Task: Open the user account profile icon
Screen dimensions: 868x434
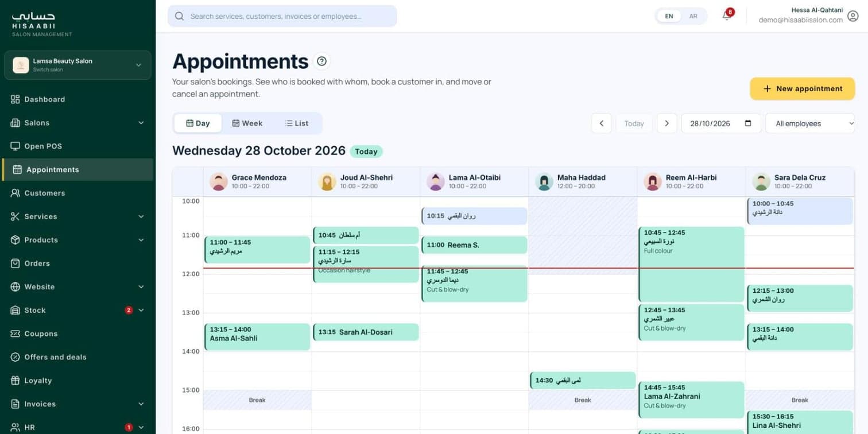Action: pos(852,16)
